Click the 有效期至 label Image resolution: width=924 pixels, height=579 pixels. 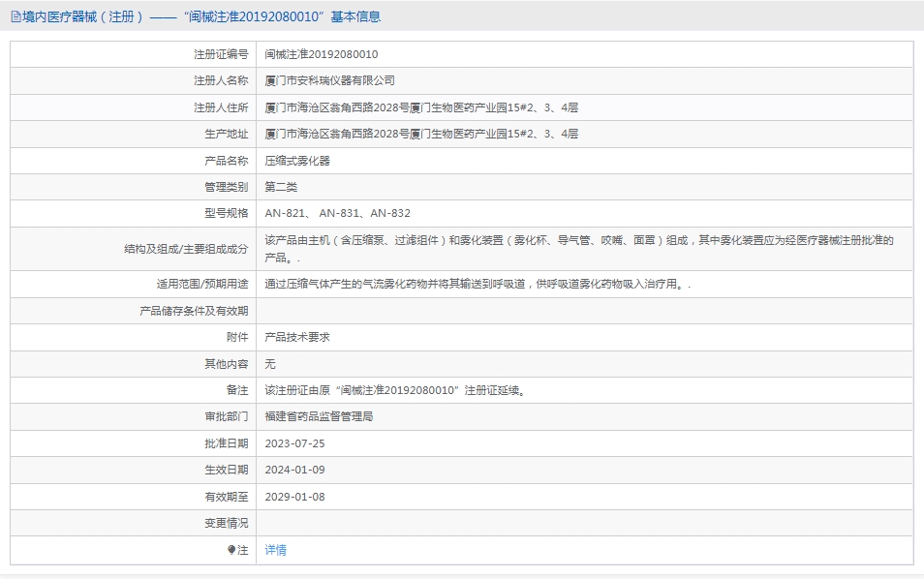pos(227,497)
